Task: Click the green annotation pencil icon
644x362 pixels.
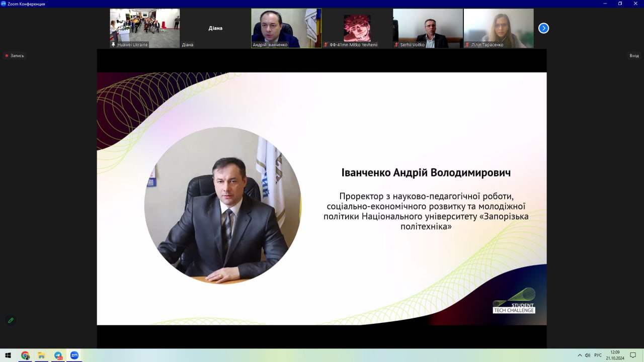Action: pyautogui.click(x=10, y=320)
